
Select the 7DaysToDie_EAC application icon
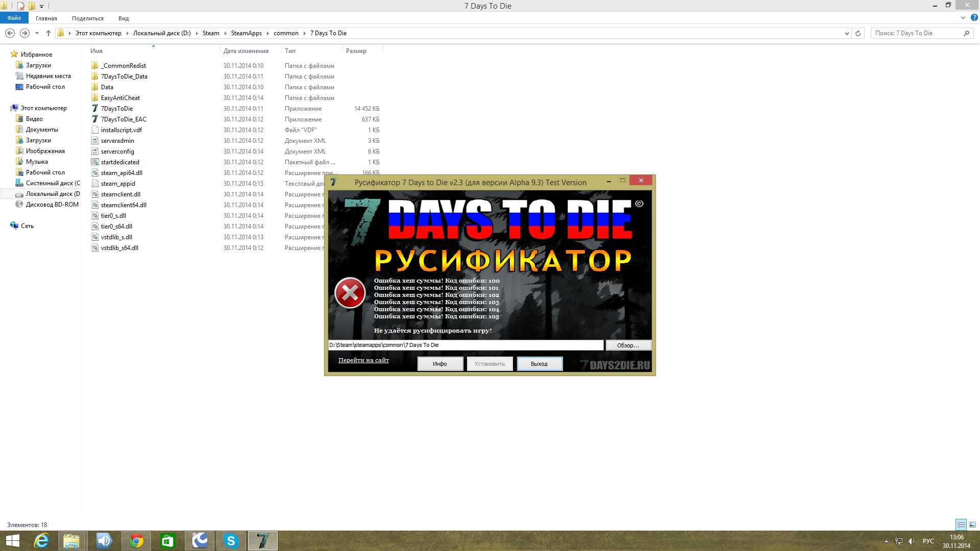point(94,119)
